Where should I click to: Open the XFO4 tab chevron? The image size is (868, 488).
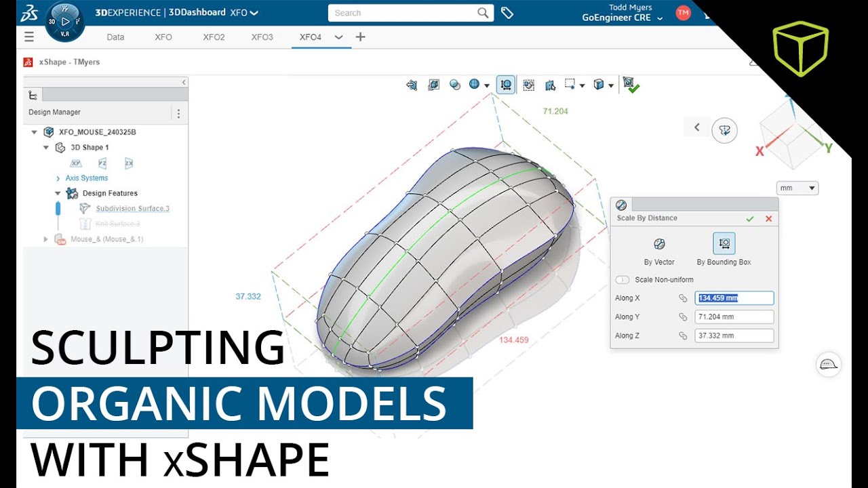coord(338,37)
